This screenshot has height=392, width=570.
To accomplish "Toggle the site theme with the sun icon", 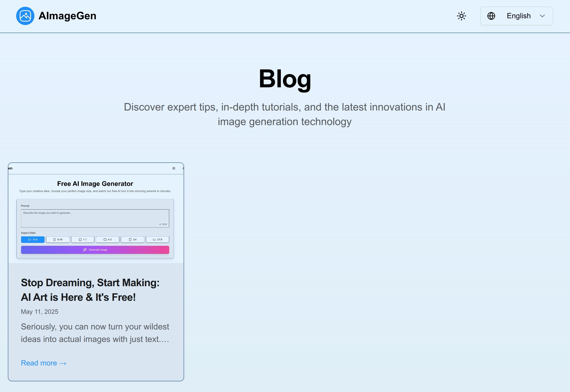I will pyautogui.click(x=462, y=16).
